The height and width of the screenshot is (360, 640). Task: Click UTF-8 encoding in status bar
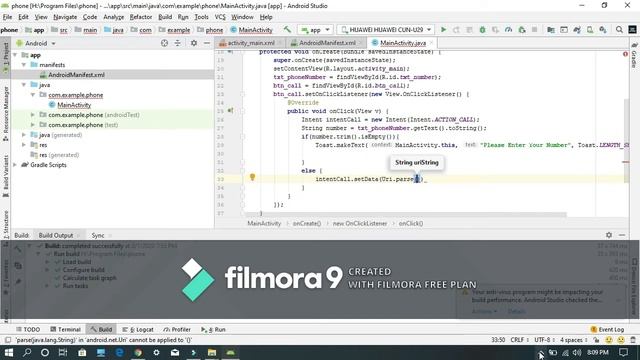pyautogui.click(x=544, y=340)
